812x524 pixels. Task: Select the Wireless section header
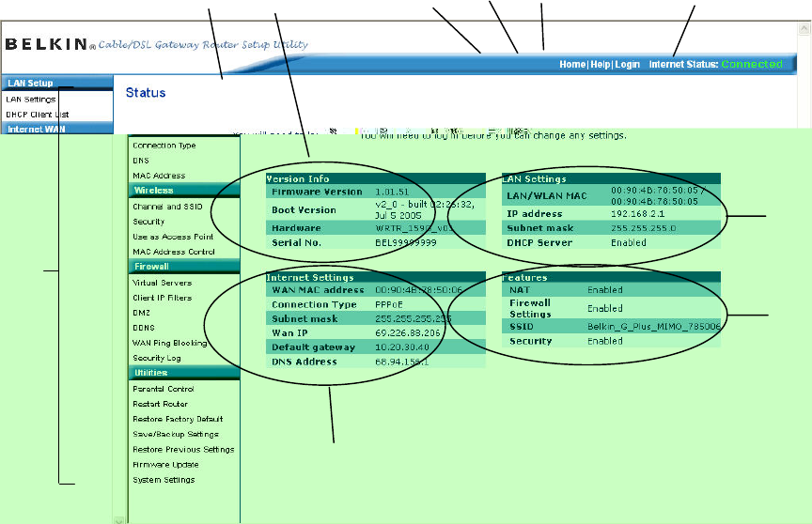tap(184, 191)
